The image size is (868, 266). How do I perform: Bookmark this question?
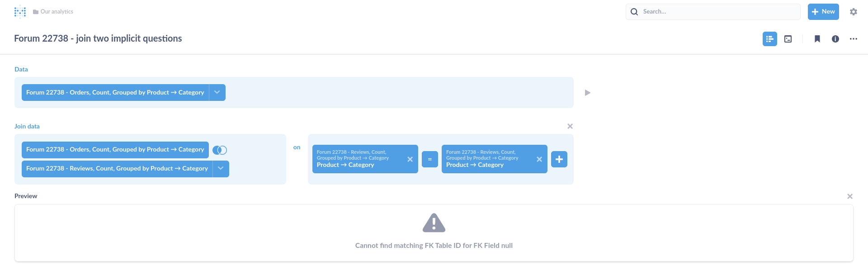coord(817,39)
